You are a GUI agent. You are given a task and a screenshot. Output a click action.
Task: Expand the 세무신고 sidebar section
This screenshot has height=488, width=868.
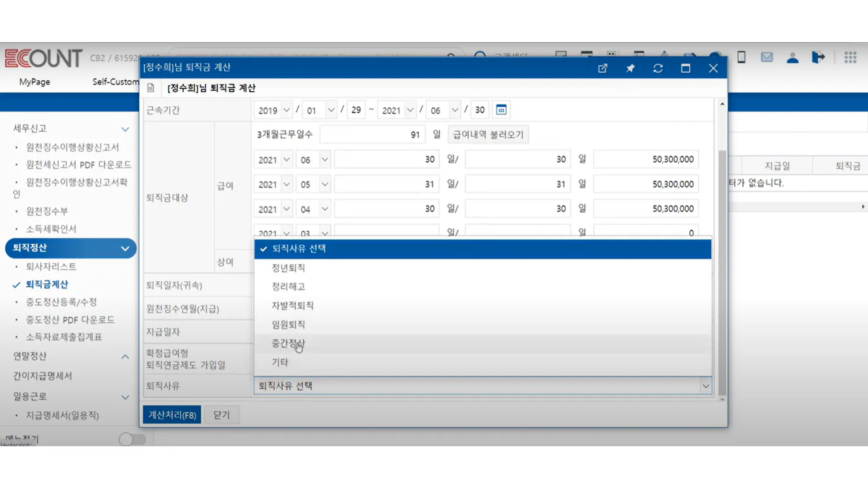coord(125,129)
